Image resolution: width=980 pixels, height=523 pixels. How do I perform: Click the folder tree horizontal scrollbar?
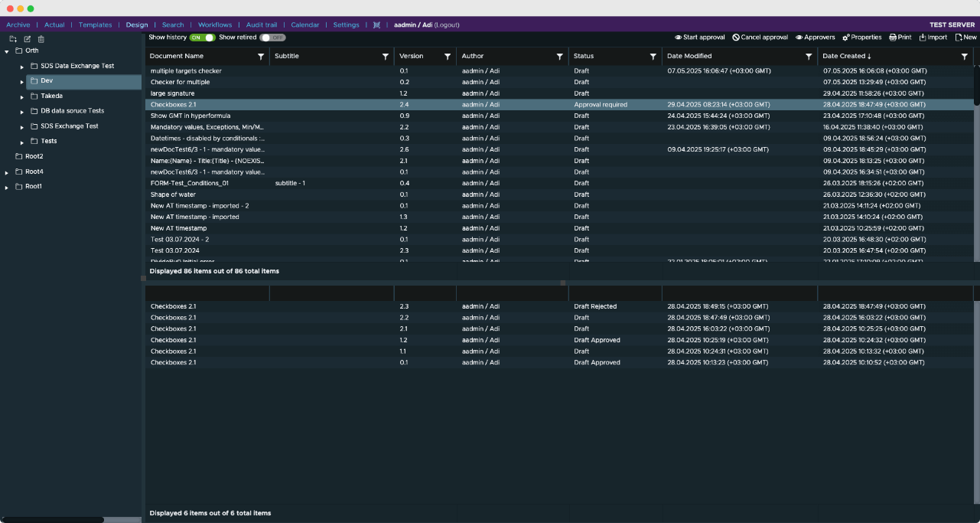(x=52, y=520)
